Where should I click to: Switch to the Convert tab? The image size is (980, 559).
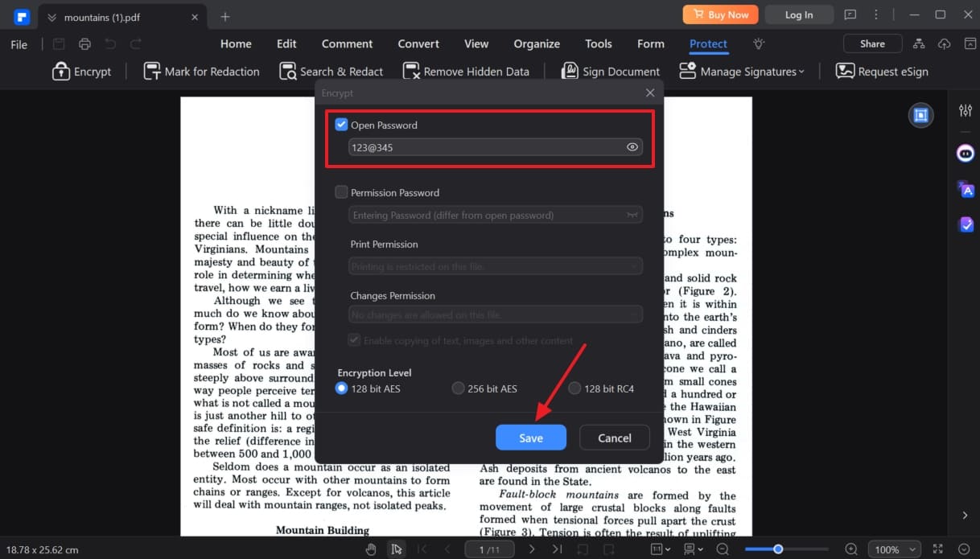[418, 44]
